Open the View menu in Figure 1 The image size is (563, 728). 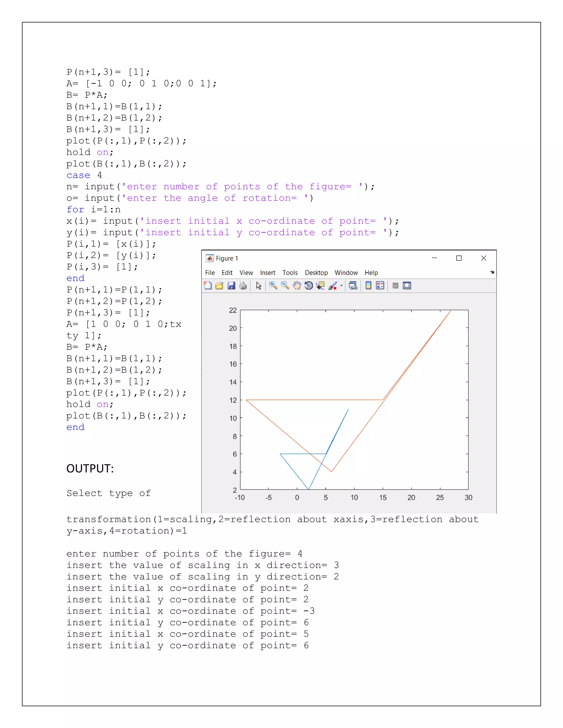[246, 273]
